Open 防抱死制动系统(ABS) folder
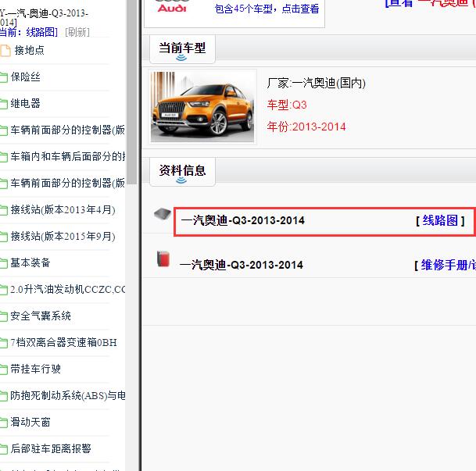This screenshot has width=476, height=471. point(67,395)
